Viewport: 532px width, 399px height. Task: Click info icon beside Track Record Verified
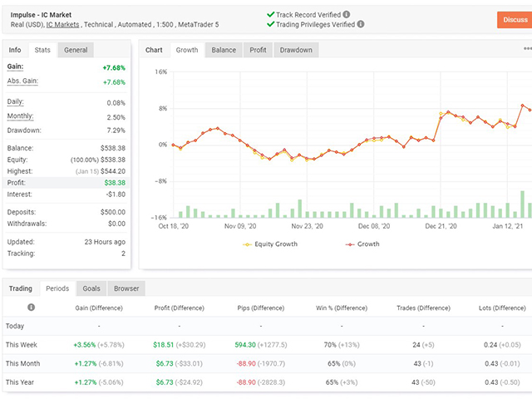[x=346, y=15]
